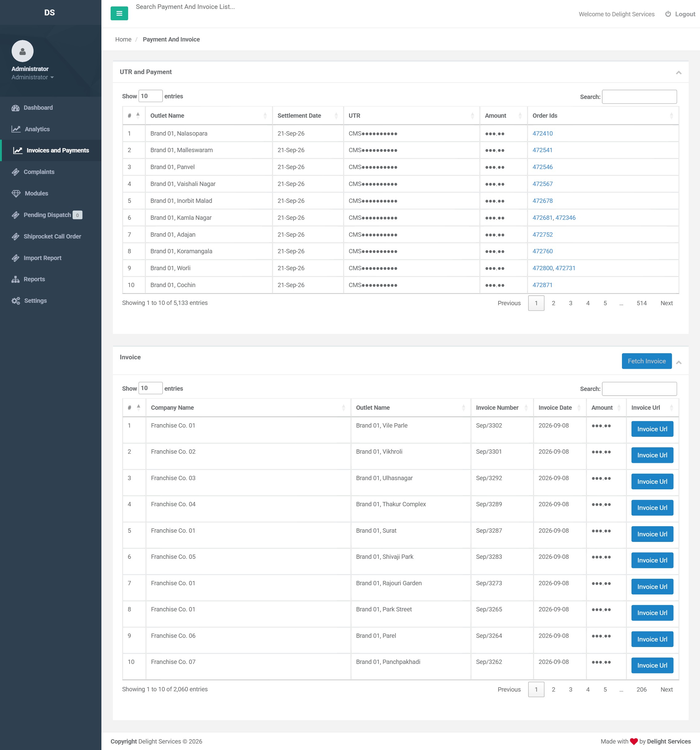Click the Logout power icon
Image resolution: width=700 pixels, height=750 pixels.
point(668,14)
